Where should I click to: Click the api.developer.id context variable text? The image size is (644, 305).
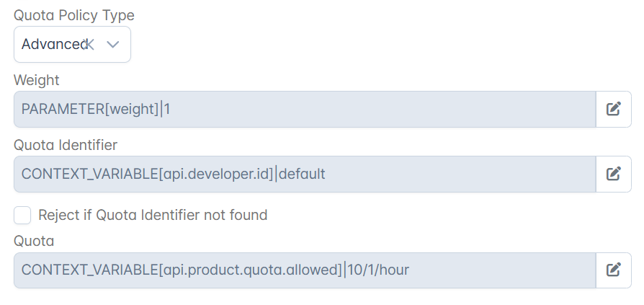[216, 174]
